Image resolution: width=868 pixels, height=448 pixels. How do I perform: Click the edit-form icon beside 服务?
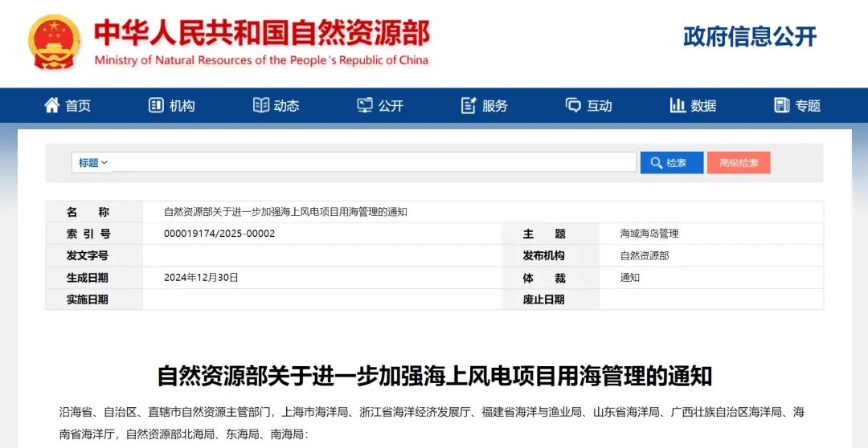pyautogui.click(x=469, y=105)
